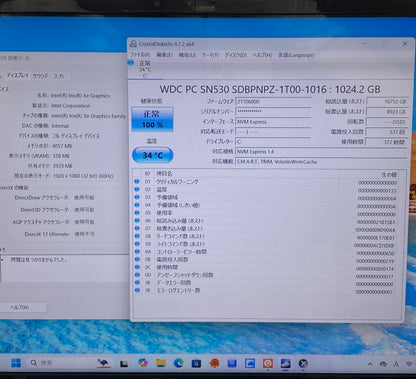Open the ヘルプ(H) menu in CrystalDiskInfo

pyautogui.click(x=262, y=55)
